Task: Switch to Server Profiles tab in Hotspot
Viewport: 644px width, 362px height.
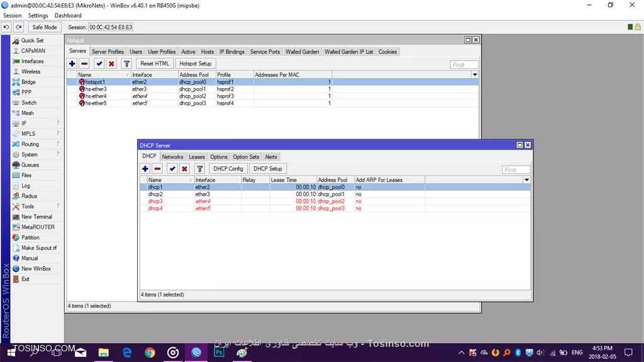Action: click(x=108, y=52)
